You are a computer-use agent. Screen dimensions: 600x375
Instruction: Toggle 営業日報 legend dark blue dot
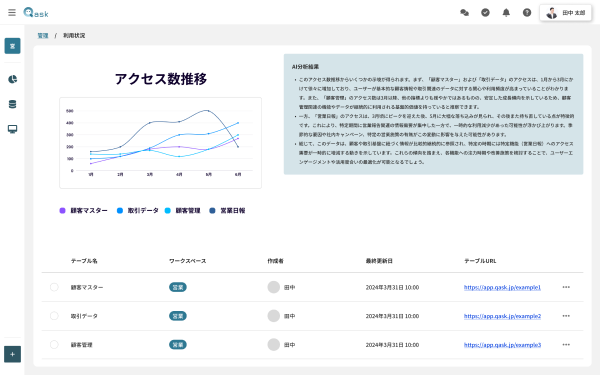(212, 210)
